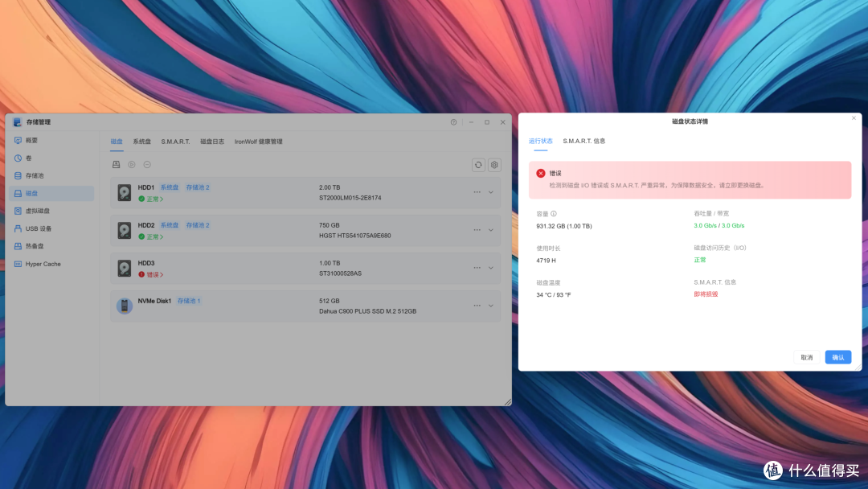Switch to 运行状态 tab in detail dialog
Viewport: 868px width, 489px height.
coord(540,141)
